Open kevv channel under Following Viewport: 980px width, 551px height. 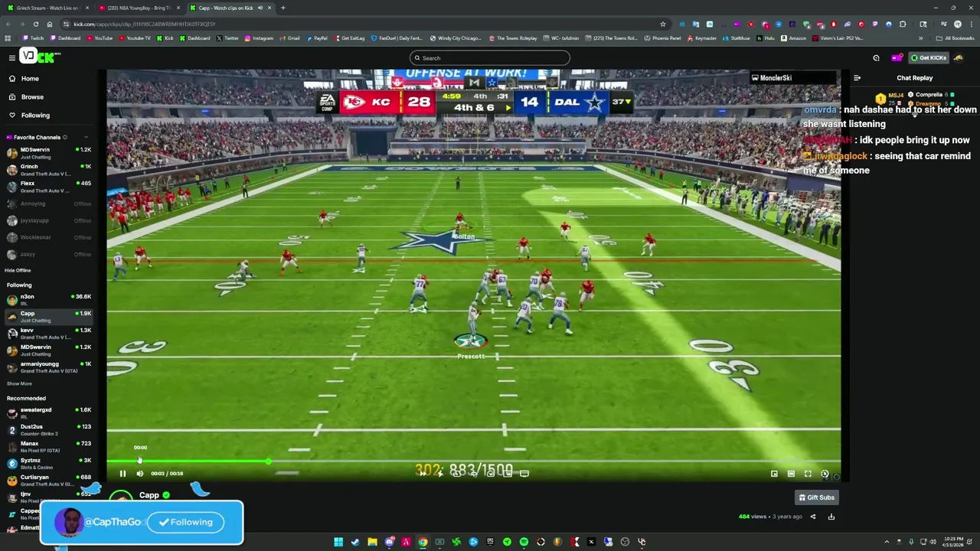[49, 333]
